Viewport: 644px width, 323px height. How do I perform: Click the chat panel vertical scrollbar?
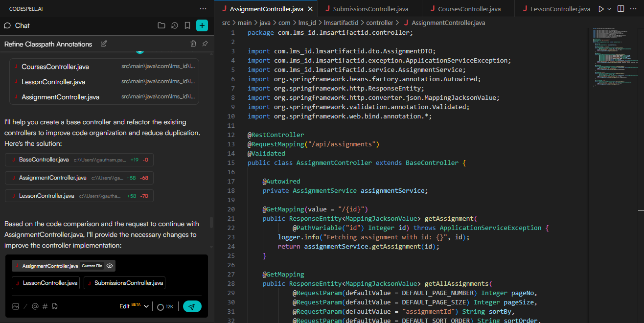coord(211,222)
